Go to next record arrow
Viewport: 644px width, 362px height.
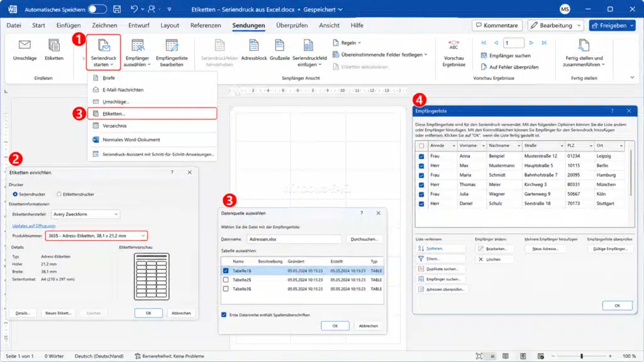point(531,43)
